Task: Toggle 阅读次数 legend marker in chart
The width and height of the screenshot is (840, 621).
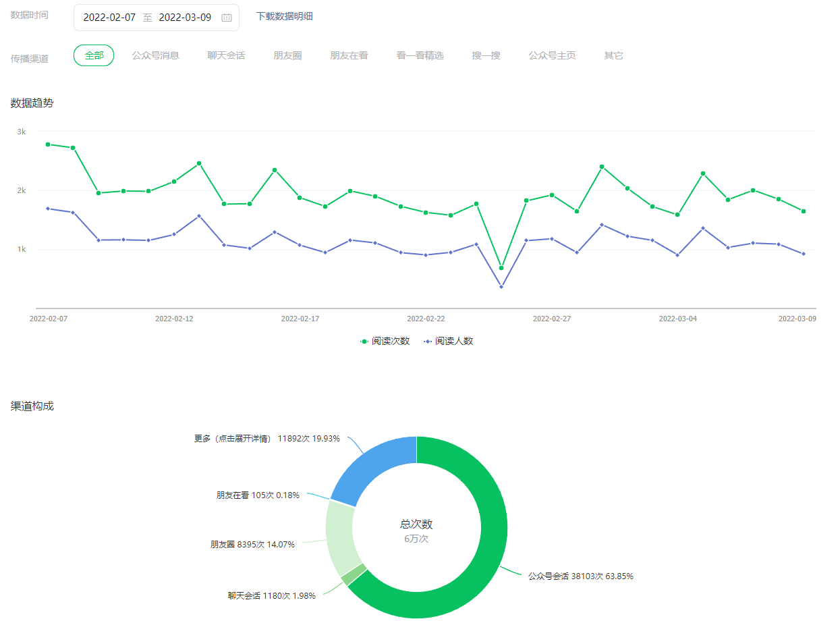Action: (x=365, y=342)
